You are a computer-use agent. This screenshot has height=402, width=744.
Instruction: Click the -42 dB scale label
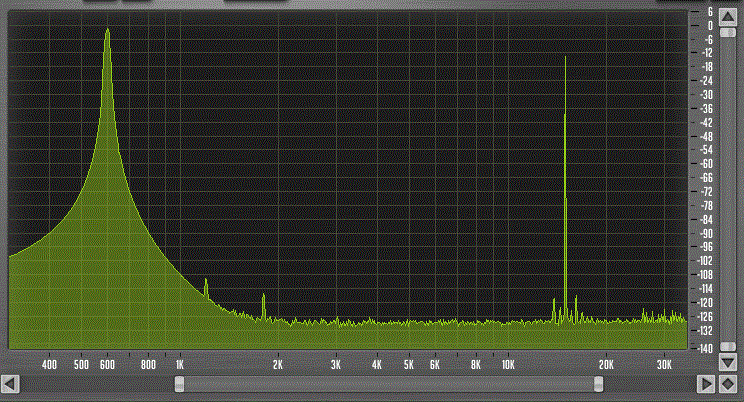(x=707, y=122)
